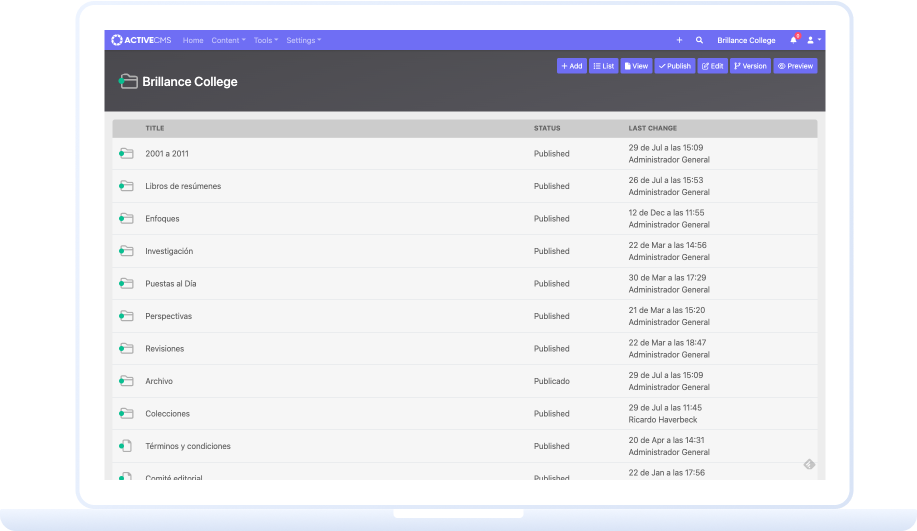Click folder icon for Investigación row
The image size is (917, 531).
click(126, 251)
